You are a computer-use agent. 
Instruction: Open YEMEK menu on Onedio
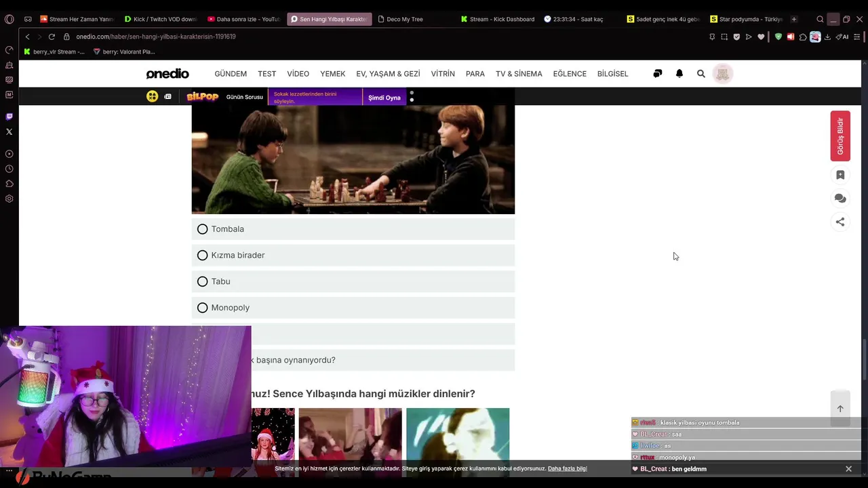pyautogui.click(x=333, y=74)
